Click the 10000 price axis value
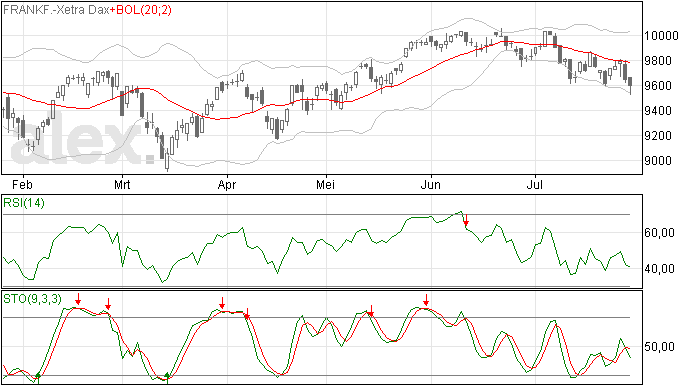Screen dimensions: 690x387 661,36
